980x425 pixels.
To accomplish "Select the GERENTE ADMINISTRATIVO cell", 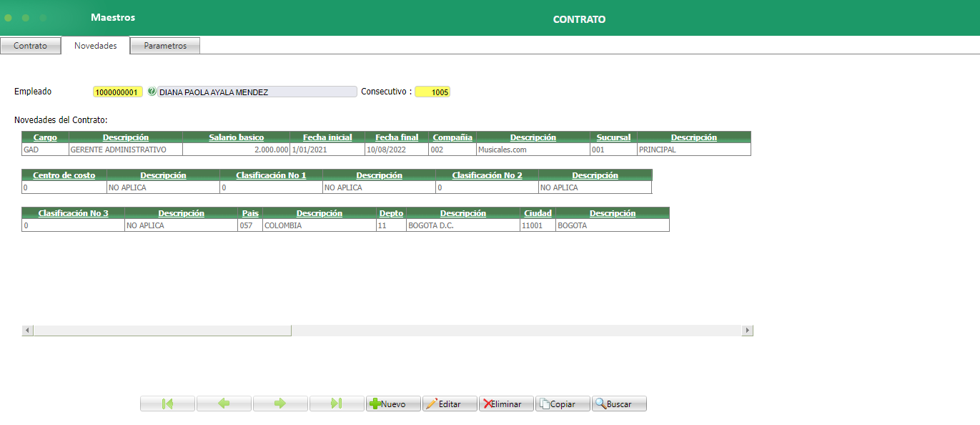I will (125, 150).
